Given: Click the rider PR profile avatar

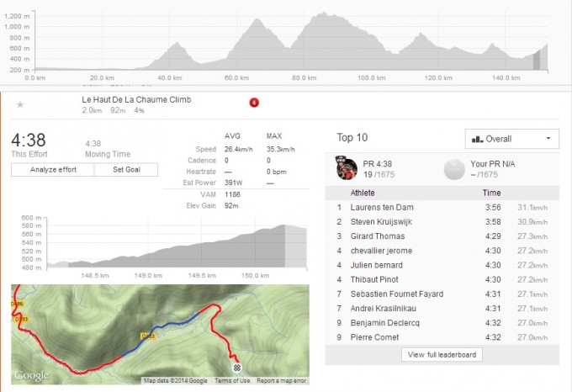Looking at the screenshot, I should (x=347, y=167).
